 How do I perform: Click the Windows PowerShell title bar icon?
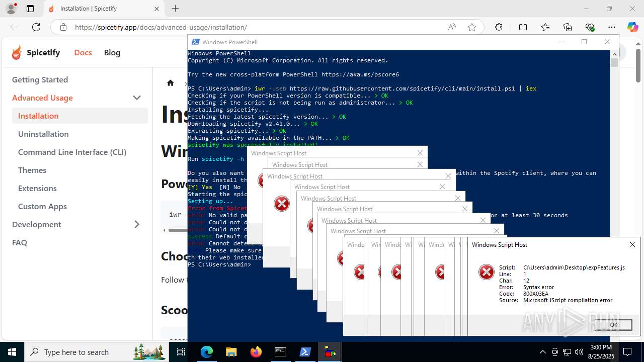pos(195,42)
